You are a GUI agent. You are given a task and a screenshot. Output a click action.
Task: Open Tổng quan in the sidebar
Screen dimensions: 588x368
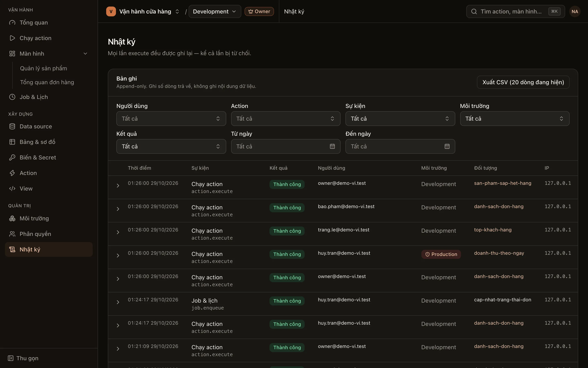pyautogui.click(x=49, y=23)
